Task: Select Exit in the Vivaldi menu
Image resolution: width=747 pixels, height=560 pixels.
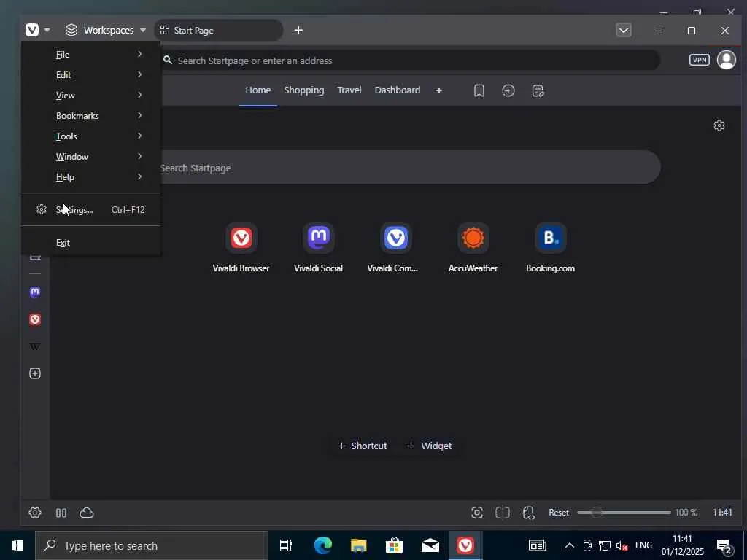Action: pyautogui.click(x=91, y=242)
